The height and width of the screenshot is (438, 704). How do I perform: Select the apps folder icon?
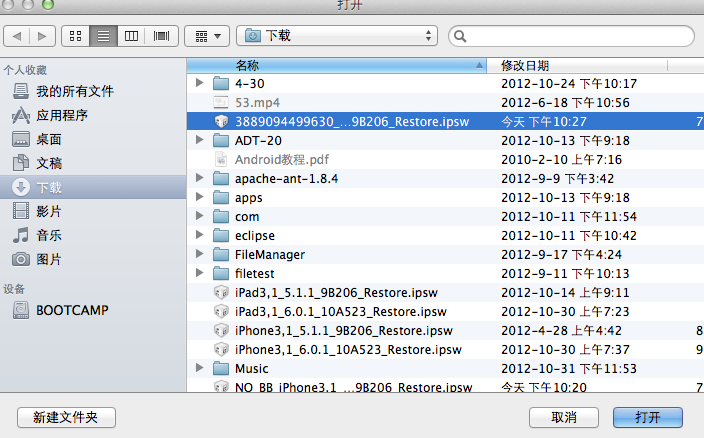[x=221, y=197]
